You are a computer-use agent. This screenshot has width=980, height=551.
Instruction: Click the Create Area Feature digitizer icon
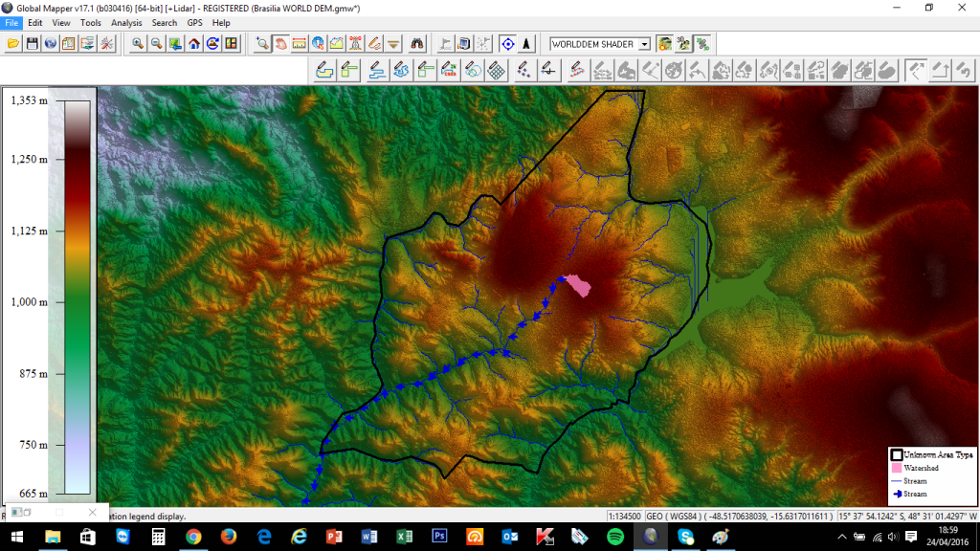point(324,70)
